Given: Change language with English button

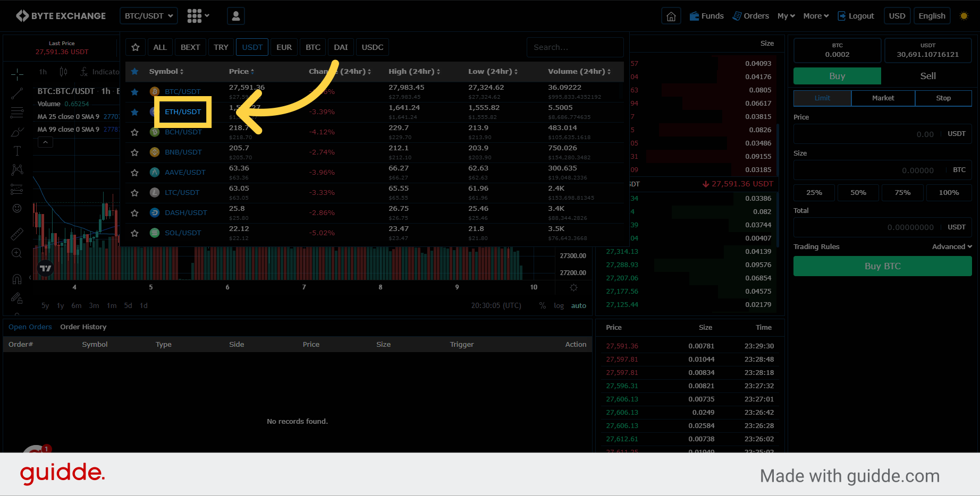Looking at the screenshot, I should coord(932,16).
